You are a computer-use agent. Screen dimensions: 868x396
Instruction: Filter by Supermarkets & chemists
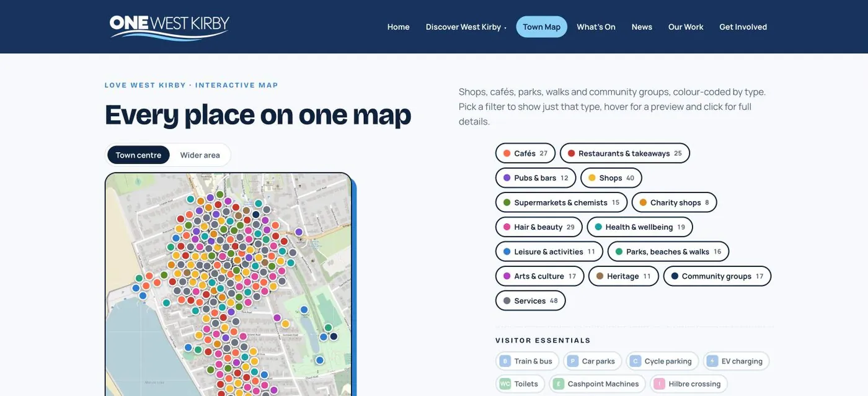click(x=561, y=202)
